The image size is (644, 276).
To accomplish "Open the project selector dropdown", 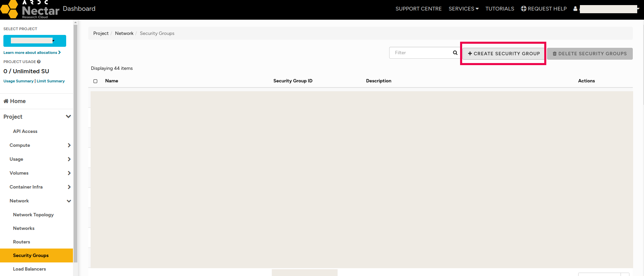I will [35, 41].
